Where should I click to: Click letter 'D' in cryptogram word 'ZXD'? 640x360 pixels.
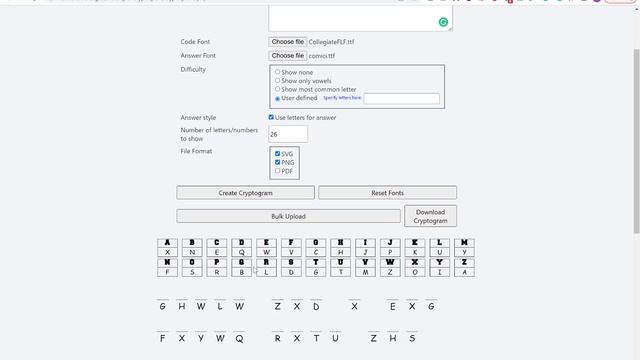pos(316,307)
